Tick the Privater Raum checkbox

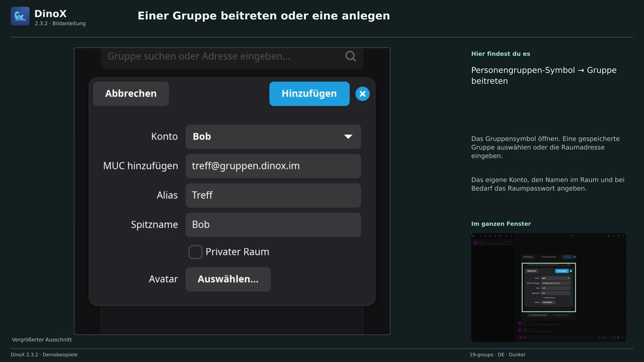point(195,252)
